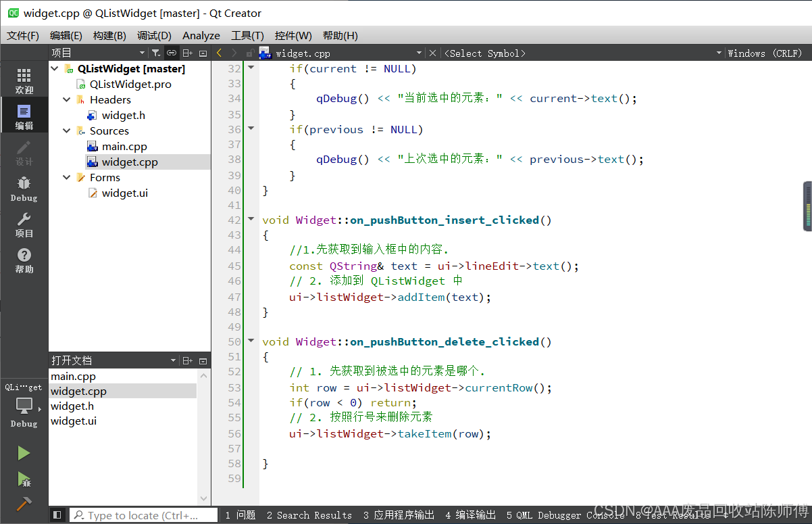Fold the function at line 50
The image size is (812, 524).
[251, 341]
